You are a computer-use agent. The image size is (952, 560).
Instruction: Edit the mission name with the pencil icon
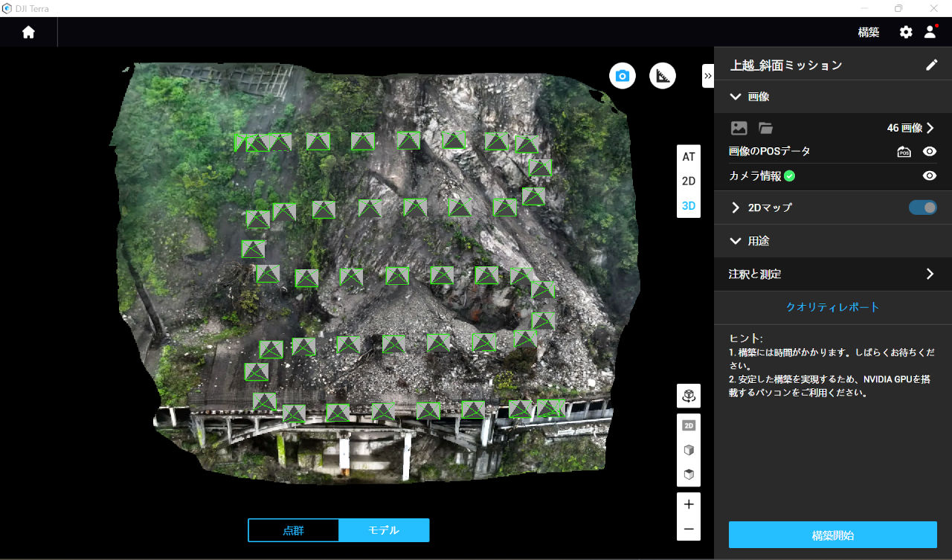(931, 65)
